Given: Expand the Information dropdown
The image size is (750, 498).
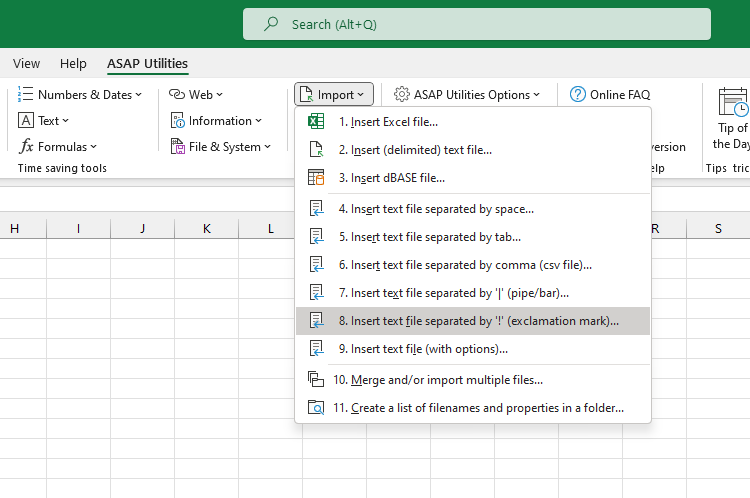Looking at the screenshot, I should pyautogui.click(x=259, y=121).
